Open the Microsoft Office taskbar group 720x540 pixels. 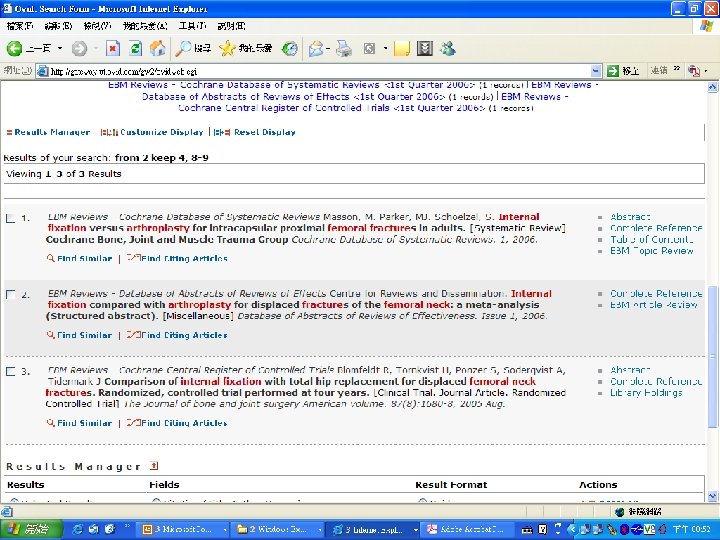(184, 529)
